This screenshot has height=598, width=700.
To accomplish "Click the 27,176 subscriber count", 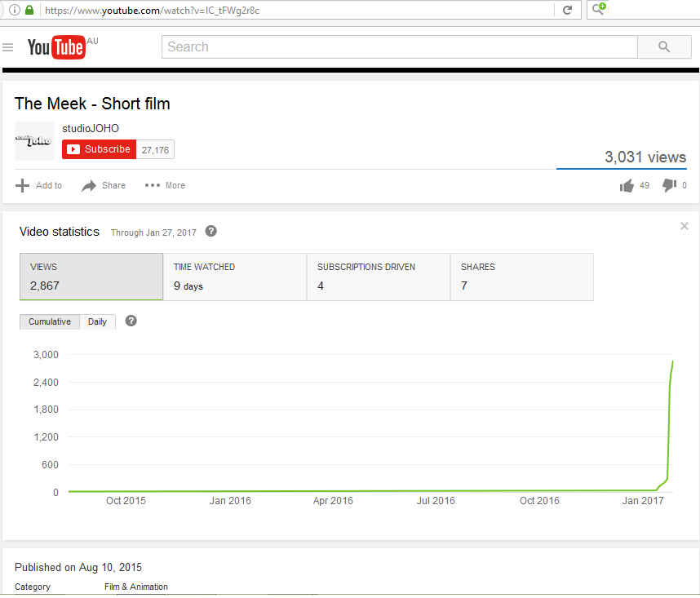I will point(155,150).
